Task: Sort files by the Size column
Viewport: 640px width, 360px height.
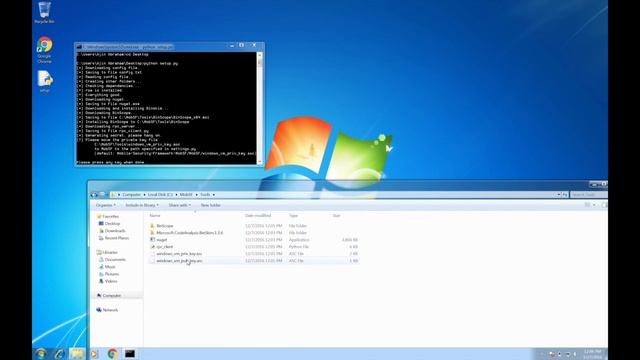Action: [x=336, y=215]
